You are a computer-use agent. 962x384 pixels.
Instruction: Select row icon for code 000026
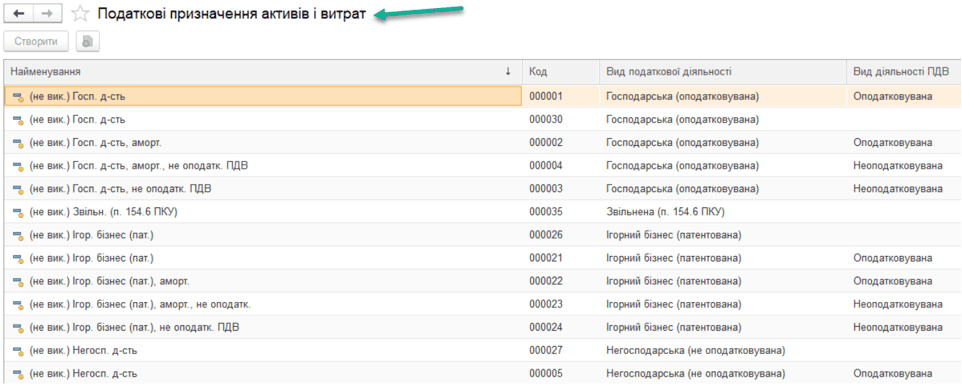pos(18,236)
